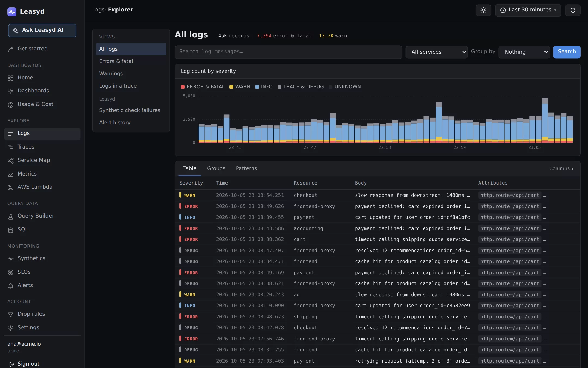Open SLOs target icon
This screenshot has width=588, height=368.
click(11, 272)
